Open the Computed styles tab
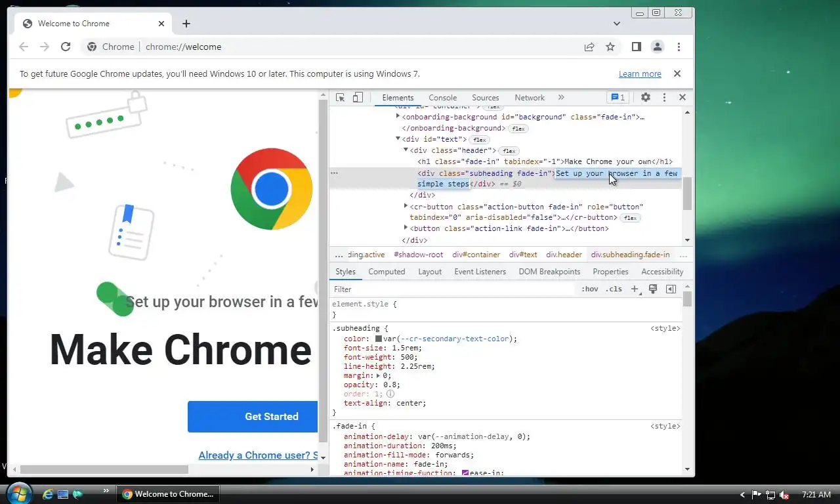The height and width of the screenshot is (504, 840). tap(387, 272)
